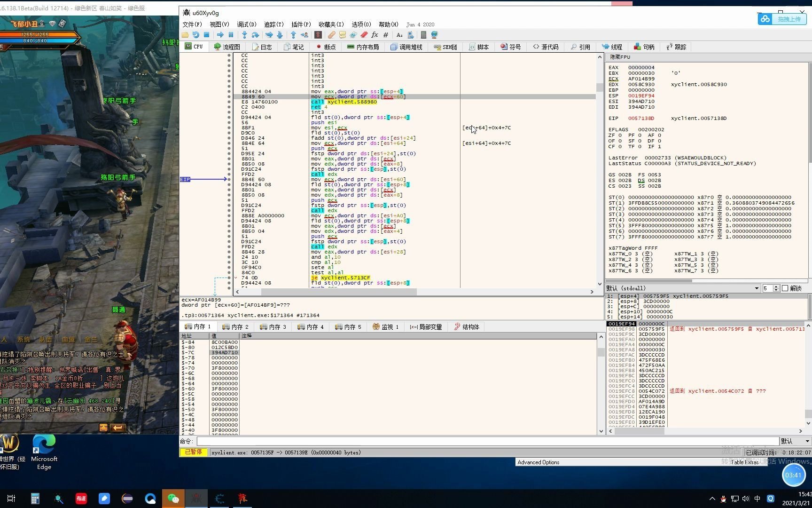
Task: Click the 隐藏FPU button
Action: [620, 57]
